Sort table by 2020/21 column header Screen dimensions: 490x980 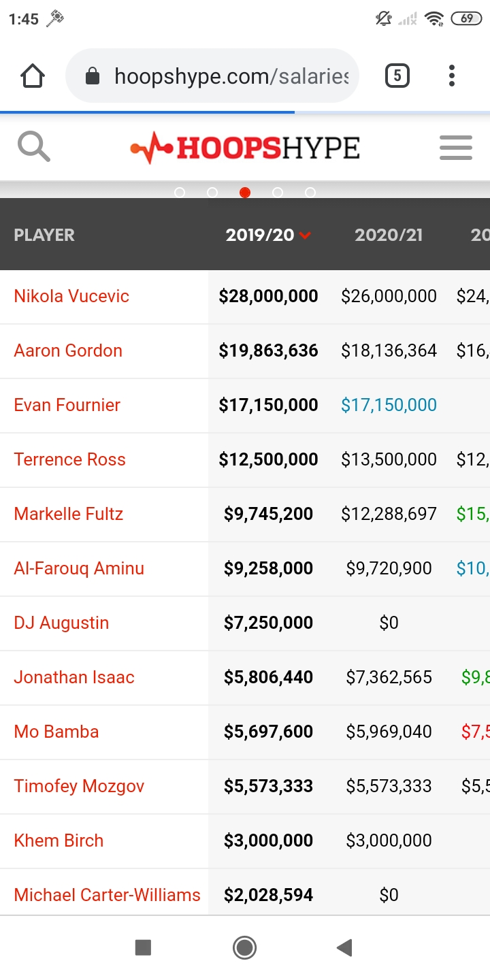tap(389, 235)
